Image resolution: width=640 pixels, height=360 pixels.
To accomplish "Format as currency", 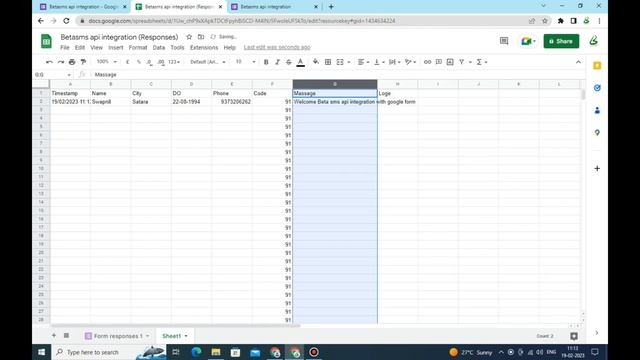I will coord(128,62).
